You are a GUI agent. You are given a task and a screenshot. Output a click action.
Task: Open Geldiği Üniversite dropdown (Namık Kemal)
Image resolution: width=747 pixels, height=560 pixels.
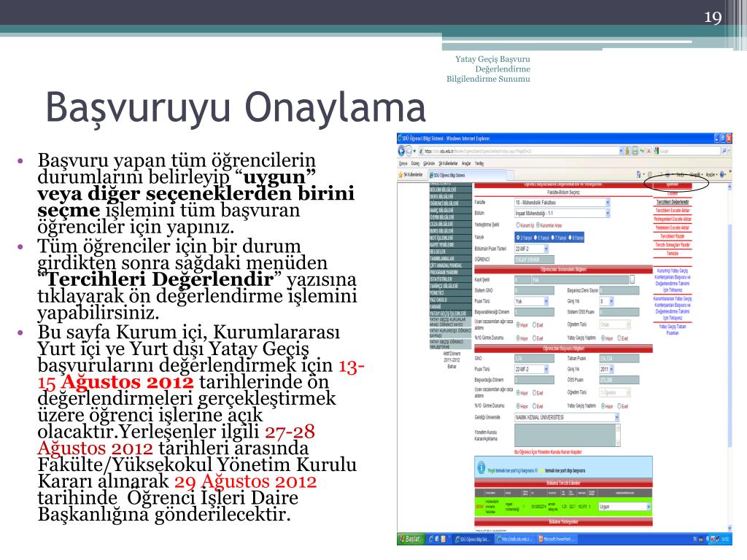pos(567,417)
